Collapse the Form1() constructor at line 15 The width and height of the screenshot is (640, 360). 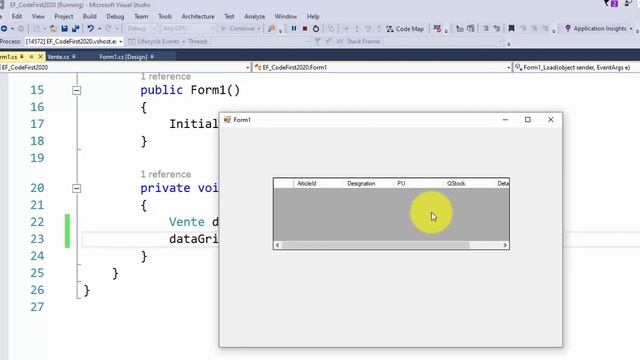coord(76,91)
